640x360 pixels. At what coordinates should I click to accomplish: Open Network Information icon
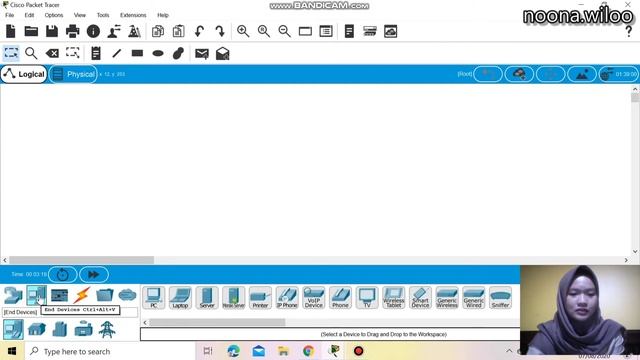pyautogui.click(x=93, y=31)
